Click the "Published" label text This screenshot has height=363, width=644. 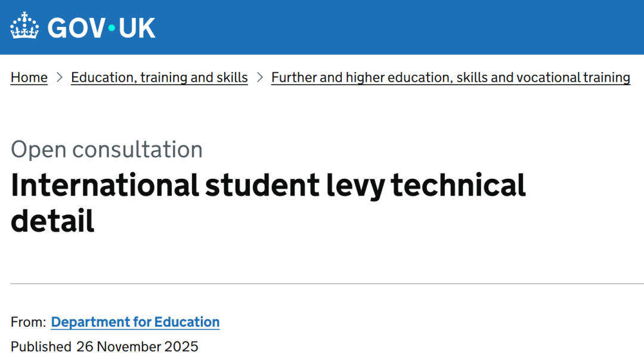(x=41, y=346)
